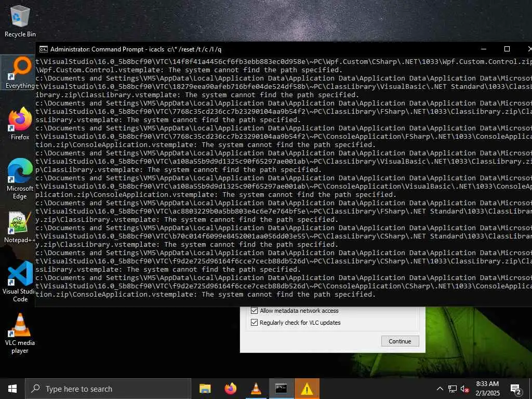The height and width of the screenshot is (399, 532).
Task: Select the VLC media player desktop shortcut
Action: coord(20,334)
